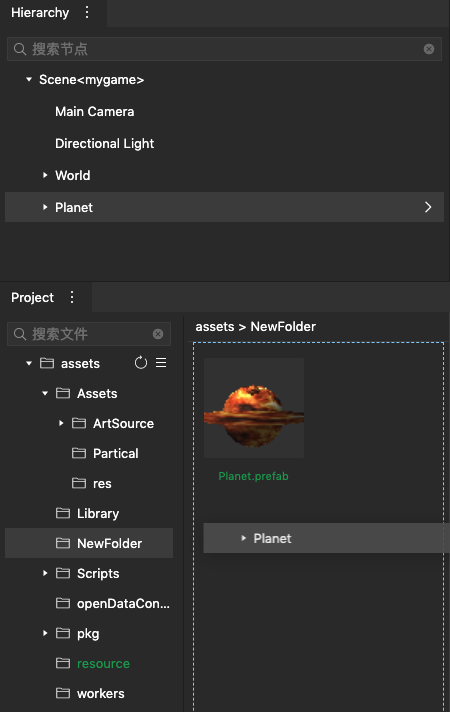450x712 pixels.
Task: Switch to the Project tab
Action: pos(32,297)
